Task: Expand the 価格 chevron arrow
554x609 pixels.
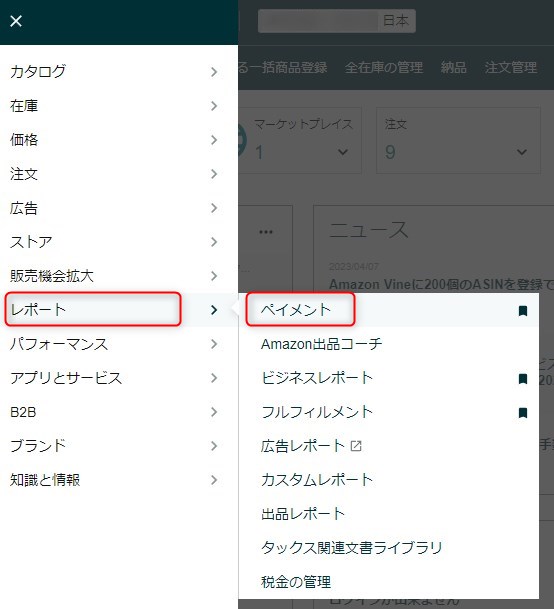Action: click(214, 140)
